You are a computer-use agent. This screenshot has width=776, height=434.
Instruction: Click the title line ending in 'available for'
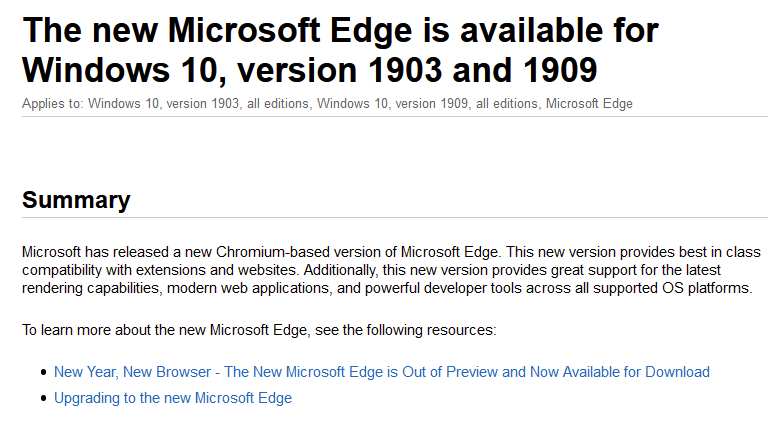(340, 30)
